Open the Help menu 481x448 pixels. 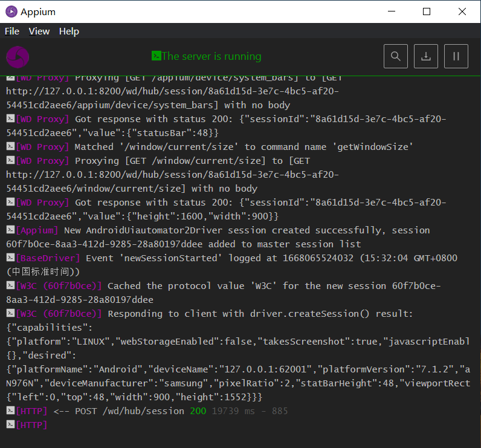pos(69,31)
